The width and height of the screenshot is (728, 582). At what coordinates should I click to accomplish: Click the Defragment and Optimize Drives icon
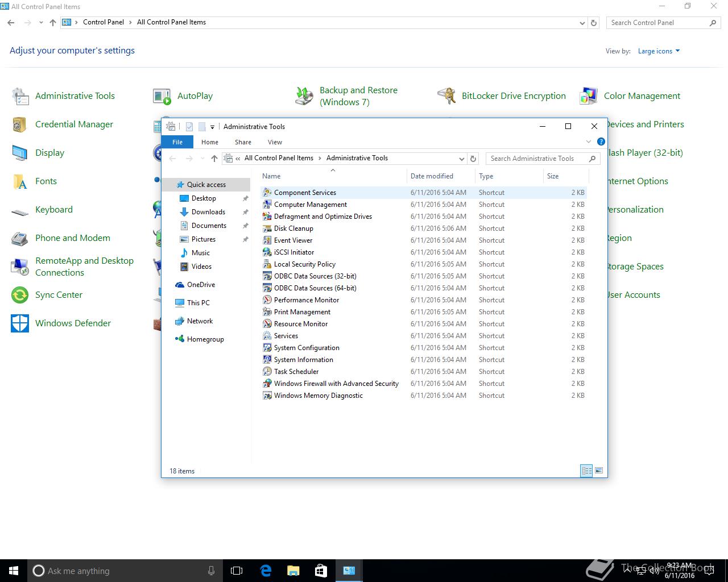click(267, 217)
